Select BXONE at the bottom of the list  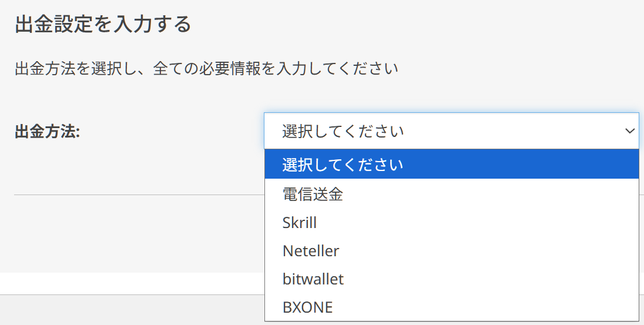coord(307,307)
